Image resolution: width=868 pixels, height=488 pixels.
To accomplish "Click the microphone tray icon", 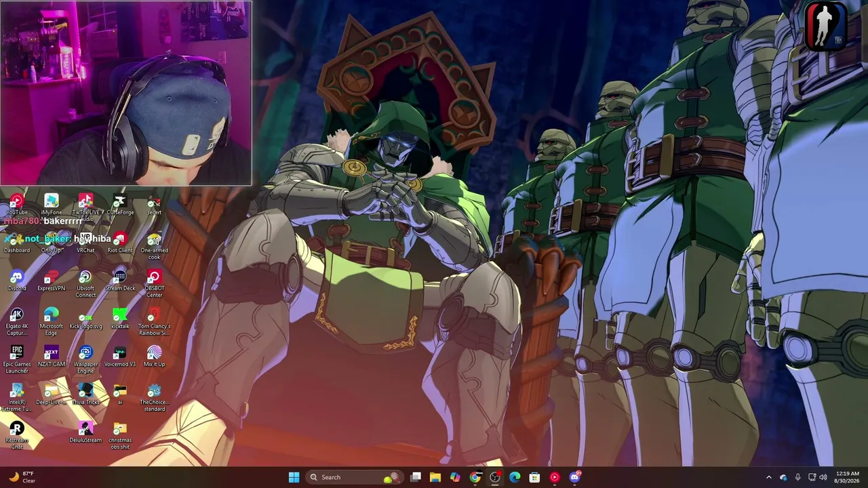I will pos(797,477).
